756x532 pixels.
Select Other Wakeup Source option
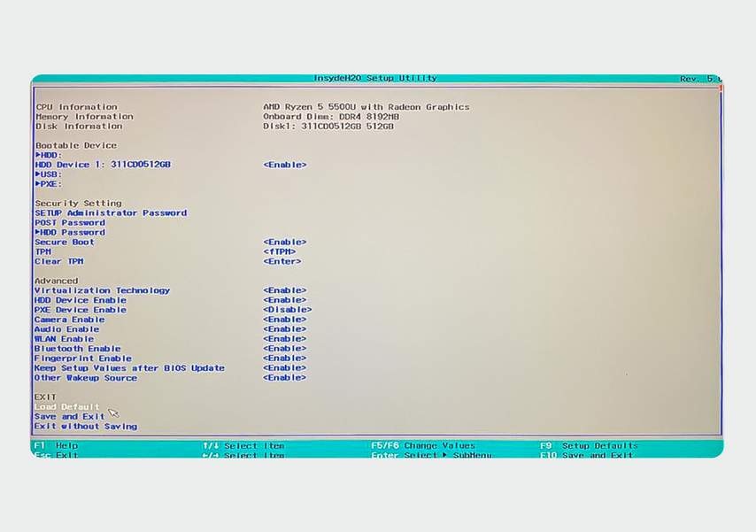click(x=86, y=378)
